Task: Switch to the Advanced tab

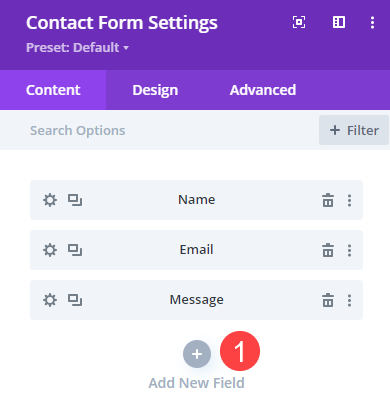Action: click(x=263, y=90)
